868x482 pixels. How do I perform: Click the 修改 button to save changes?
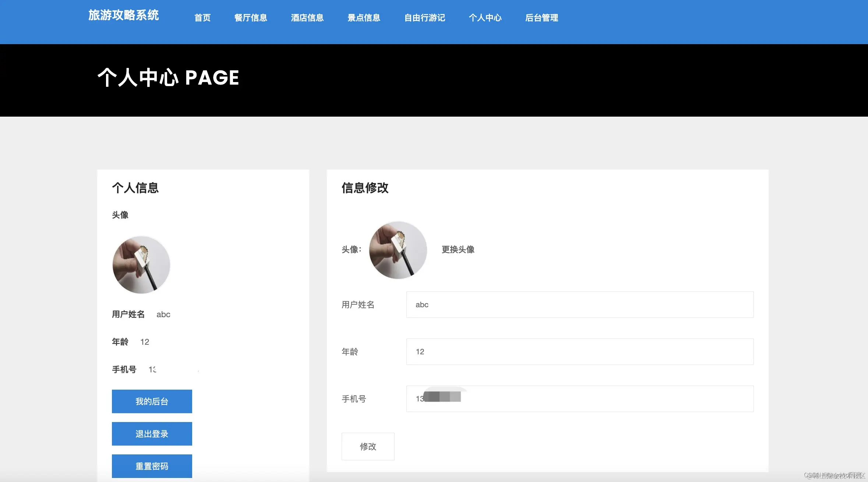pos(368,446)
